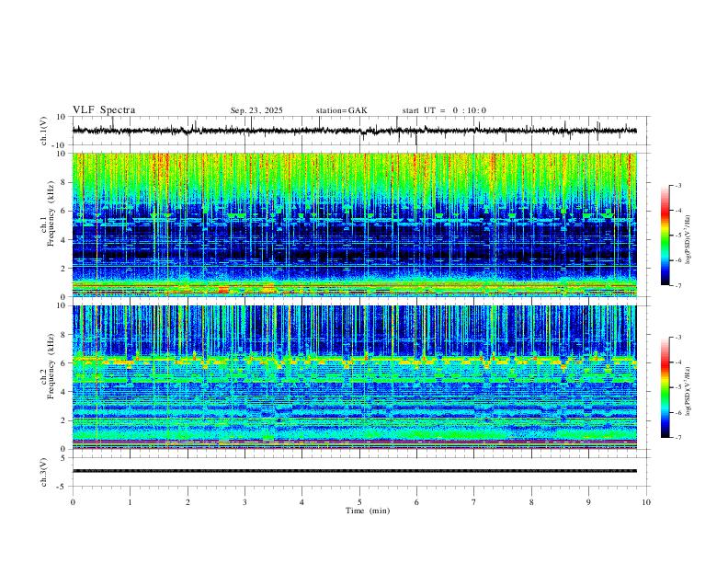
Task: Click the ch.1 spectrogram panel
Action: 355,224
